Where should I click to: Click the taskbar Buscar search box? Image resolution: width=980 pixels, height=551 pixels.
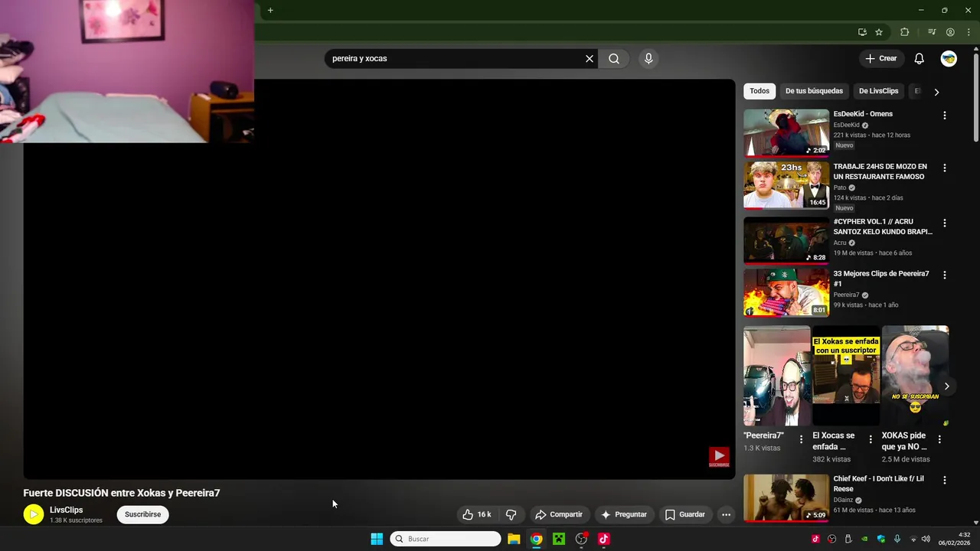point(446,539)
